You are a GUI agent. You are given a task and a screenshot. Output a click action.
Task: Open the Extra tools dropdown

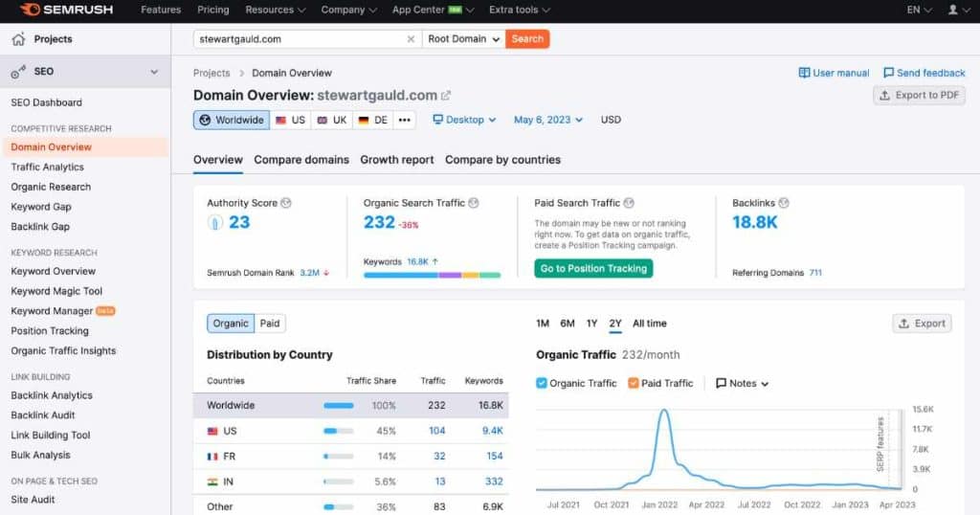pos(520,10)
